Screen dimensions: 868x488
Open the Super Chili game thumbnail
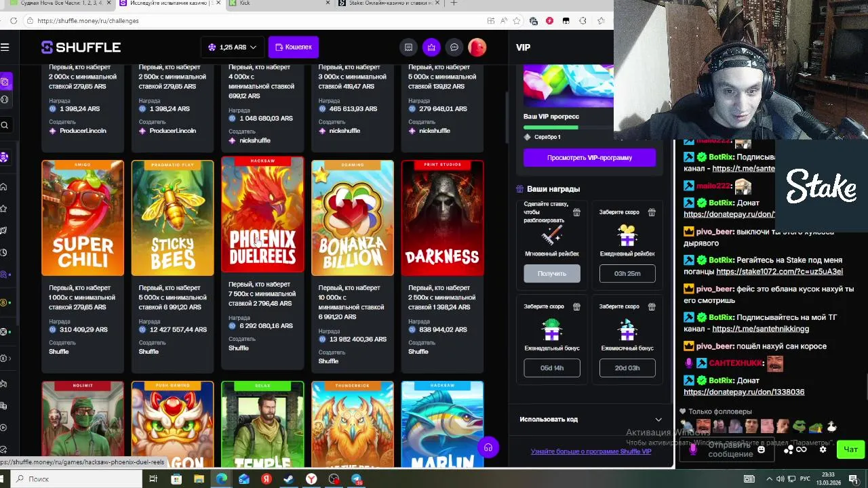coord(83,218)
